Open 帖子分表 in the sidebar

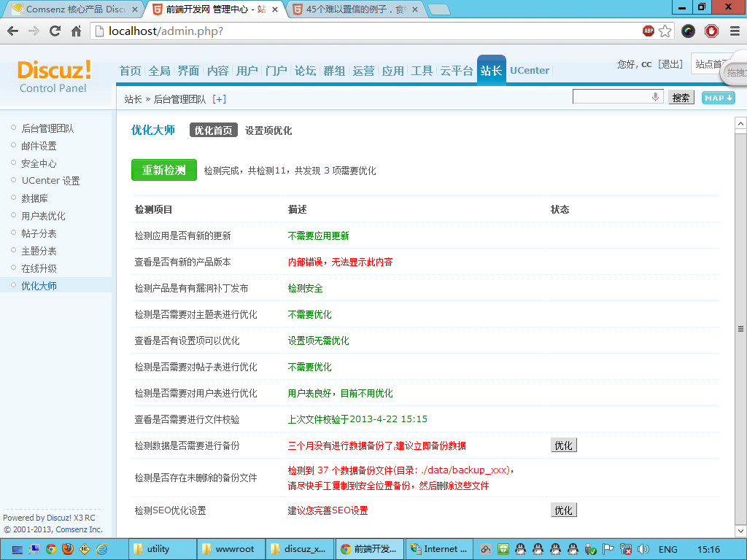[x=39, y=234]
